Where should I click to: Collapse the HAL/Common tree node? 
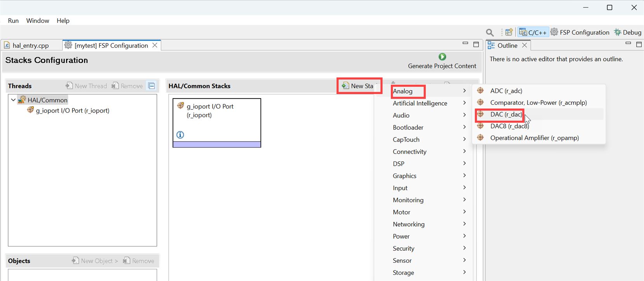[x=13, y=100]
